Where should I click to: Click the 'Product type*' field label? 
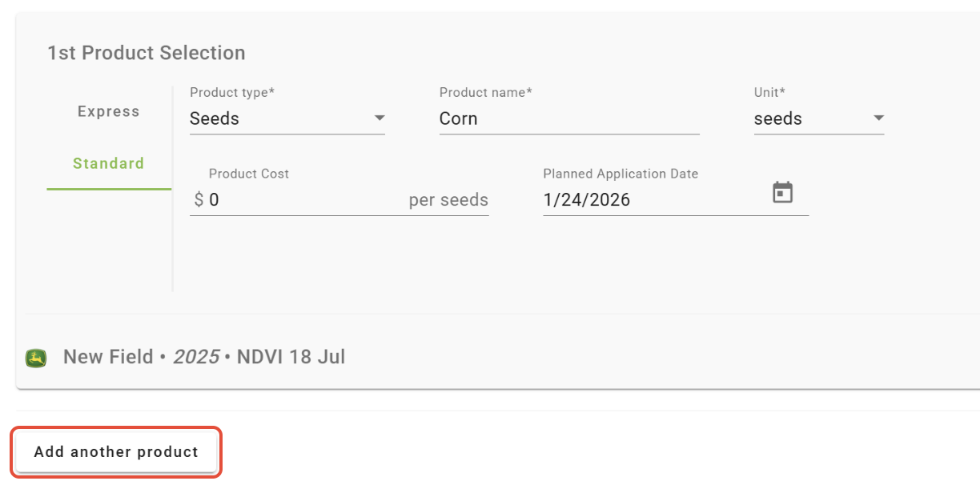coord(232,93)
